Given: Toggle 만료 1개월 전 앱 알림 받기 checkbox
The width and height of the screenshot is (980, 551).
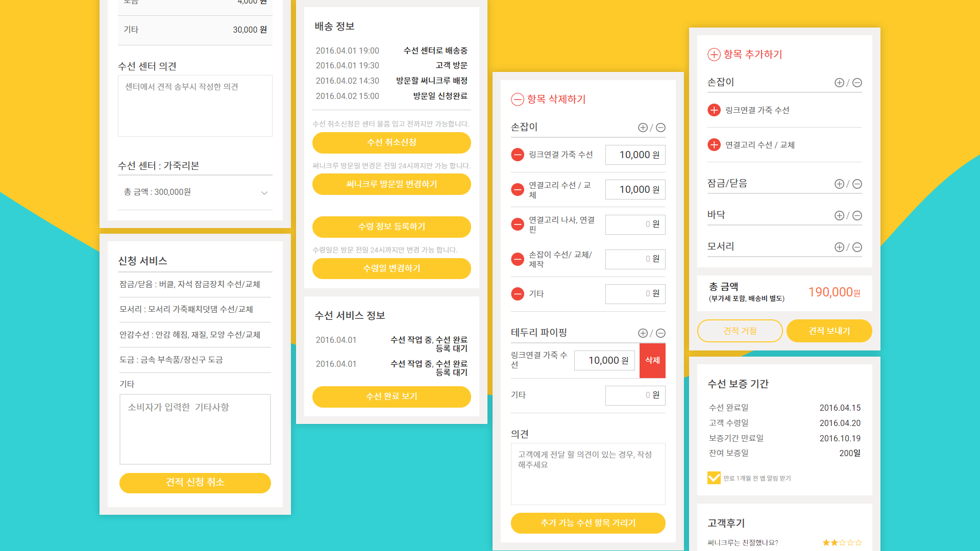Looking at the screenshot, I should 714,478.
